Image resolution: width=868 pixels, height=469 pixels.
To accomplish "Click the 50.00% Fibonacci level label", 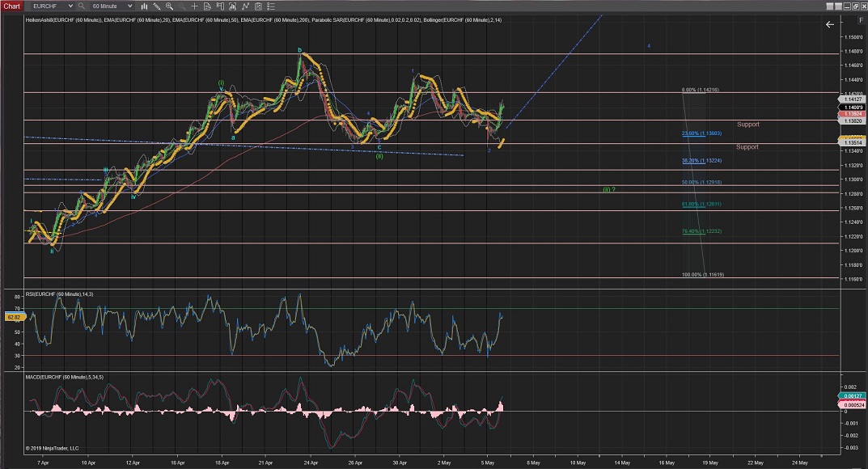I will point(701,183).
